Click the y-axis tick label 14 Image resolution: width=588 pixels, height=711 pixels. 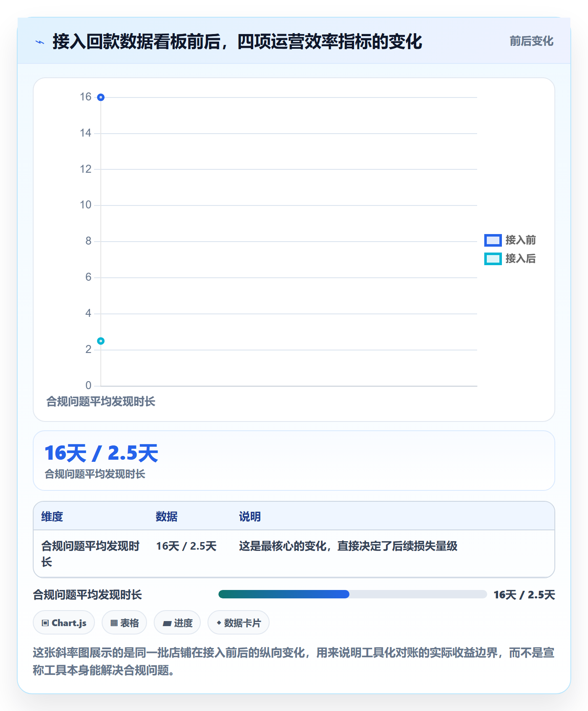86,133
